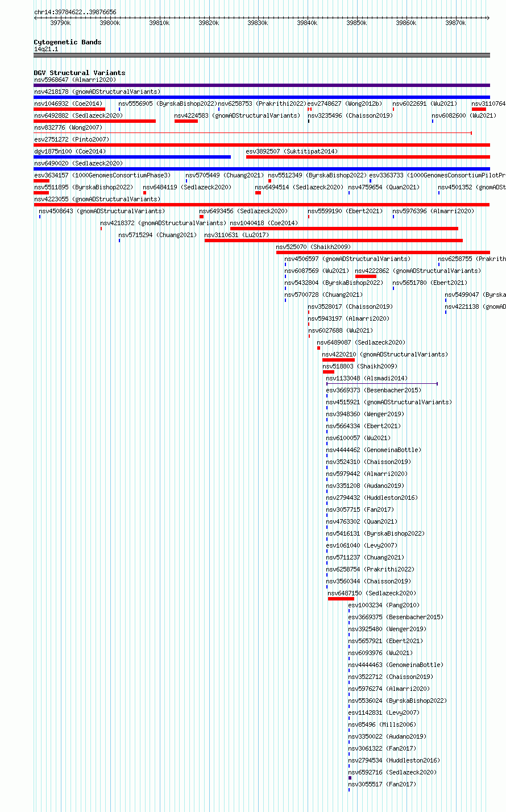This screenshot has height=812, width=506.
Task: Click esv1061040 (Levy2007) label
Action: [x=362, y=545]
